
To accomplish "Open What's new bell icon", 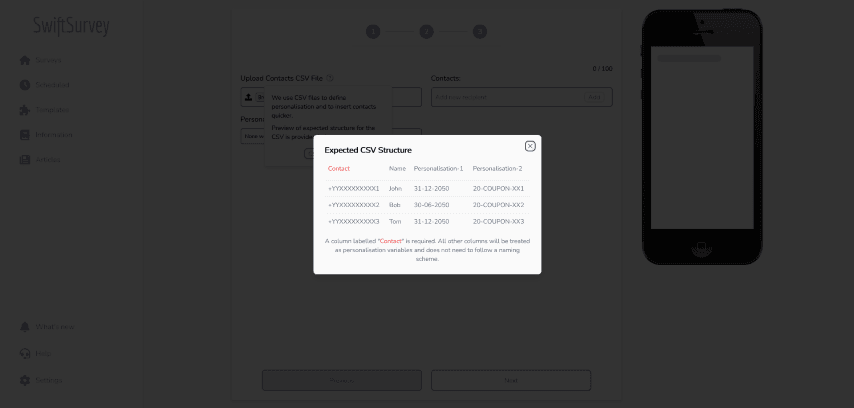I will 25,327.
